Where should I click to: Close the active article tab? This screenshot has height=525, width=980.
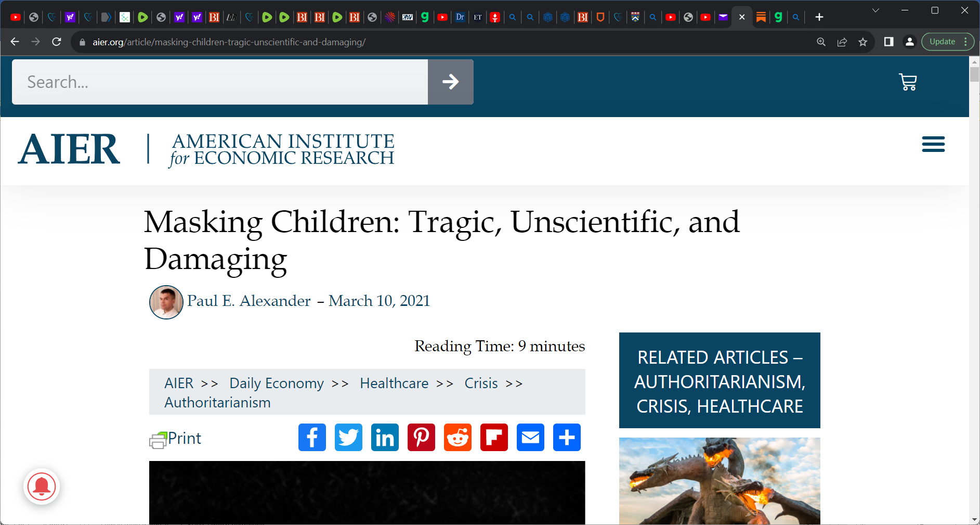click(742, 17)
